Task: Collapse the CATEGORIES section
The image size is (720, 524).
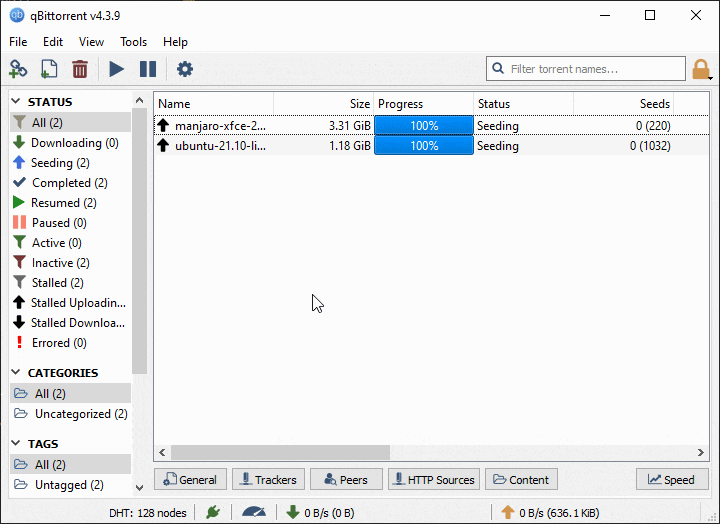Action: pos(16,372)
